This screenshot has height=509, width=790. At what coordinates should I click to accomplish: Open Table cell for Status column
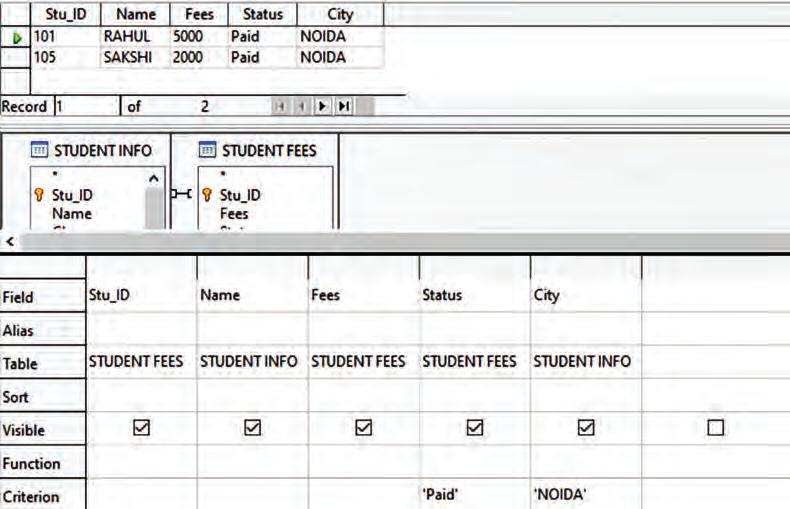coord(475,362)
